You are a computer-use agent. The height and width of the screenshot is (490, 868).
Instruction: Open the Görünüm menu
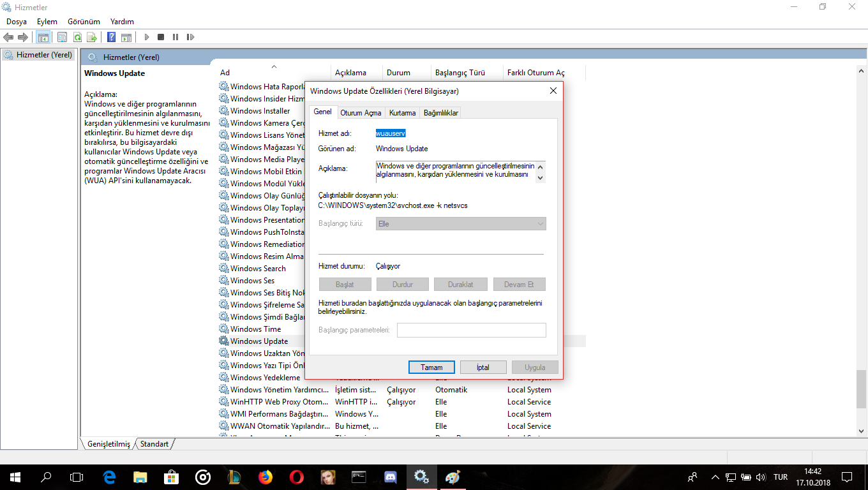[84, 22]
